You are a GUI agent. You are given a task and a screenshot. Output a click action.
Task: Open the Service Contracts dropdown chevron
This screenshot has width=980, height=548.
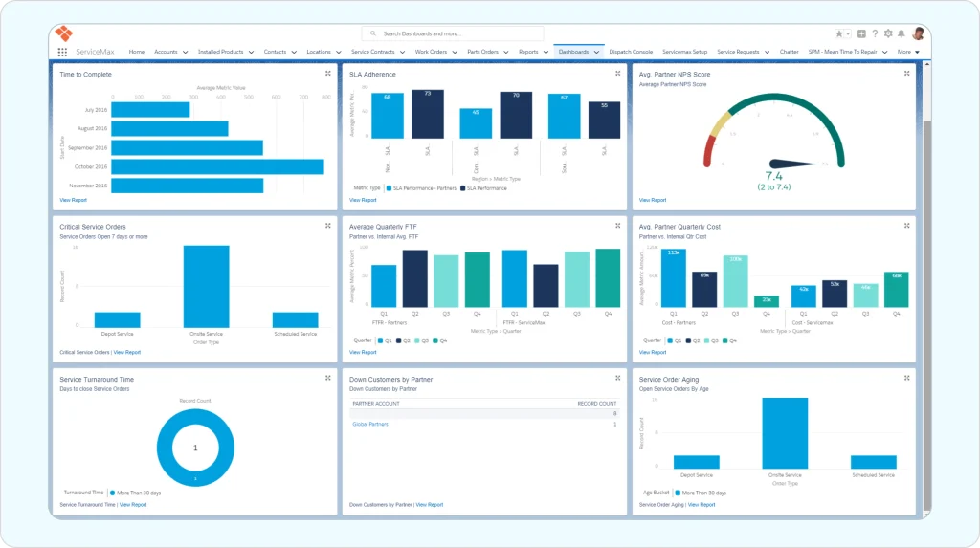[x=402, y=53]
